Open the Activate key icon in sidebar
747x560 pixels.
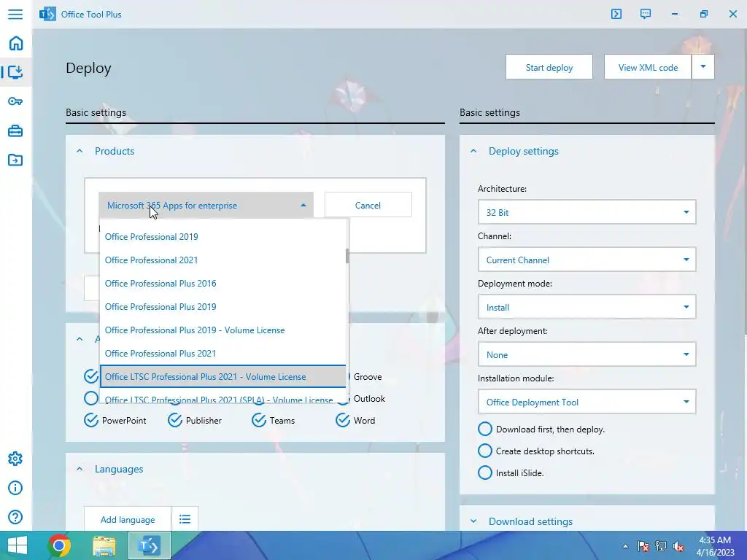pyautogui.click(x=15, y=101)
